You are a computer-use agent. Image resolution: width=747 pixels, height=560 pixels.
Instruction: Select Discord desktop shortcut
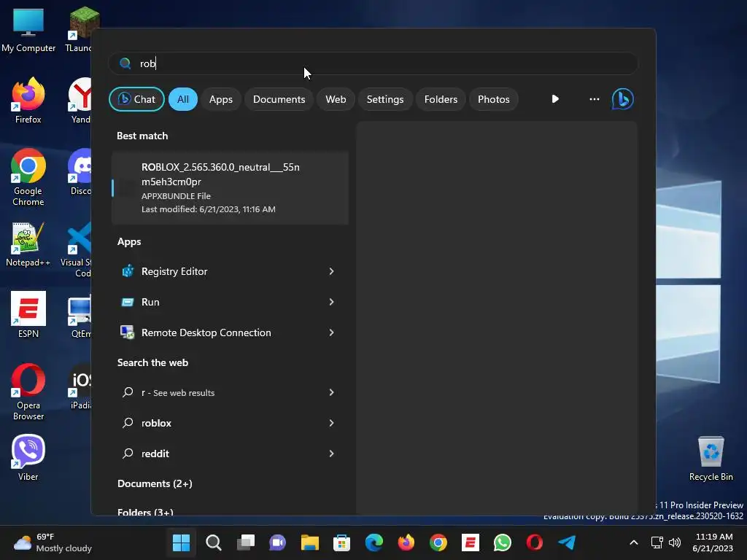80,172
